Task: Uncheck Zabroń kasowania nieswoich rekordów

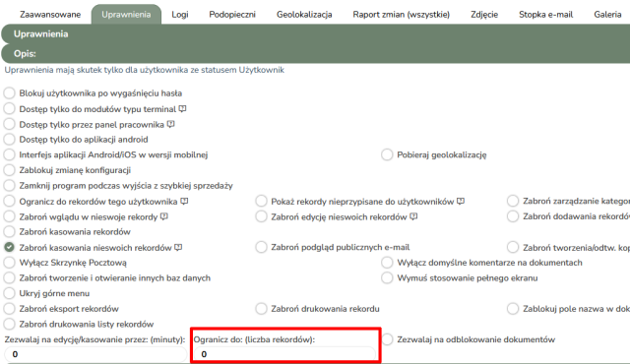Action: coord(9,247)
